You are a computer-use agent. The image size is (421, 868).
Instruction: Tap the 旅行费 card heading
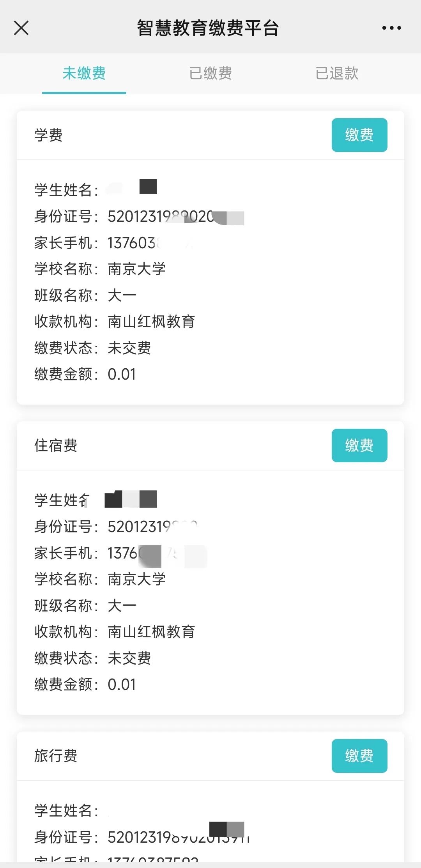point(56,756)
